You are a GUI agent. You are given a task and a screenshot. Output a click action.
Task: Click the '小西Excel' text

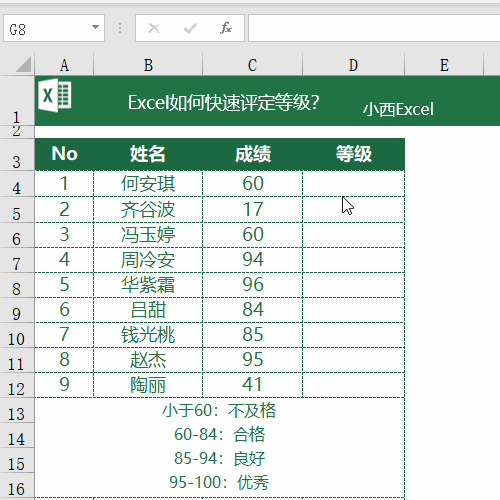point(398,109)
